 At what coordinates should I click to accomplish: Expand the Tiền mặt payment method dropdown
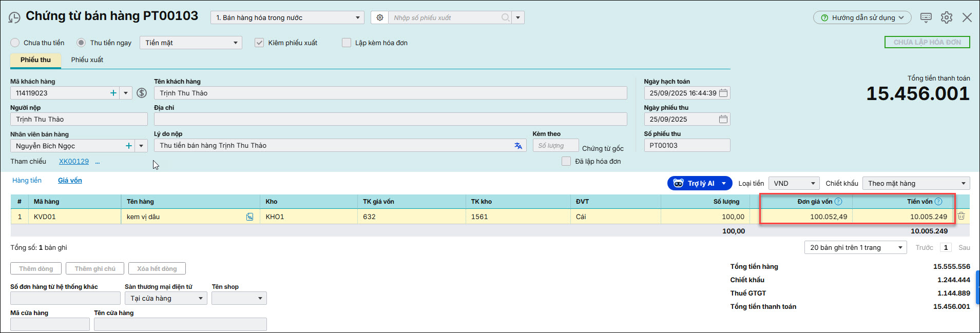tap(190, 43)
